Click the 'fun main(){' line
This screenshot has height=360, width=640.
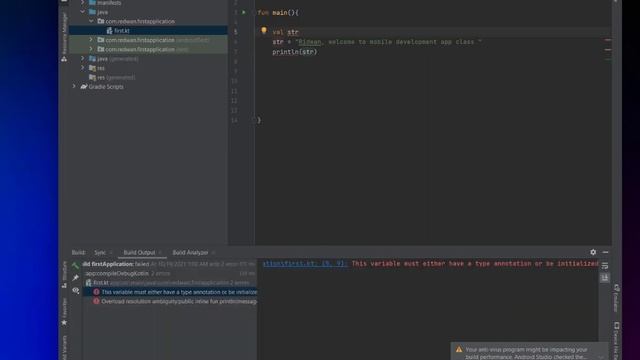(x=278, y=13)
